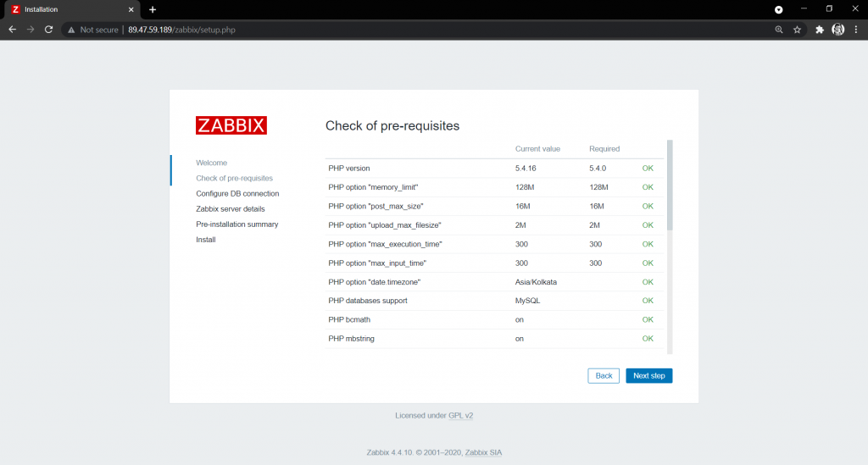Click the PHP mbstring row label
This screenshot has width=868, height=465.
click(351, 339)
